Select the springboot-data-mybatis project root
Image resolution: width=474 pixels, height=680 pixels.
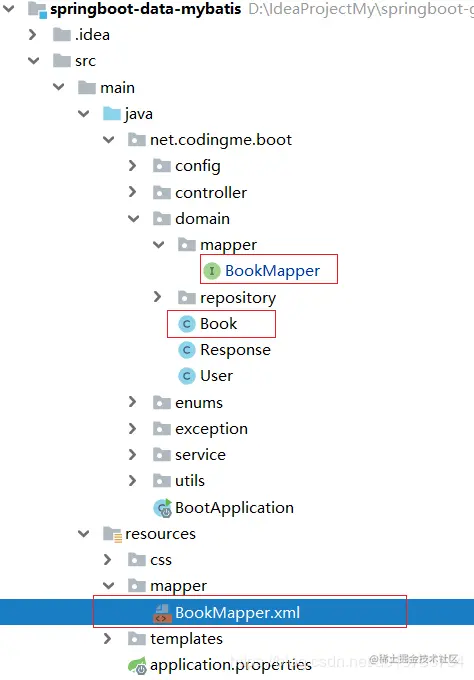[x=146, y=9]
